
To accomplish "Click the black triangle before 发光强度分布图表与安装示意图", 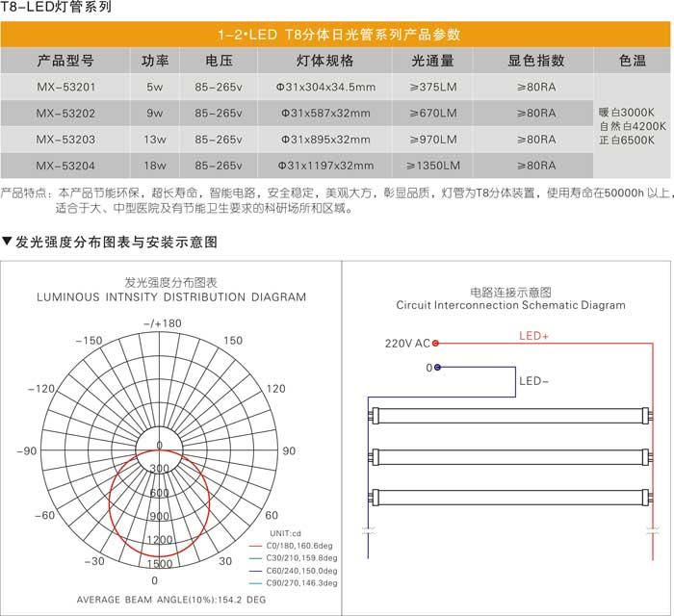I will [x=8, y=242].
